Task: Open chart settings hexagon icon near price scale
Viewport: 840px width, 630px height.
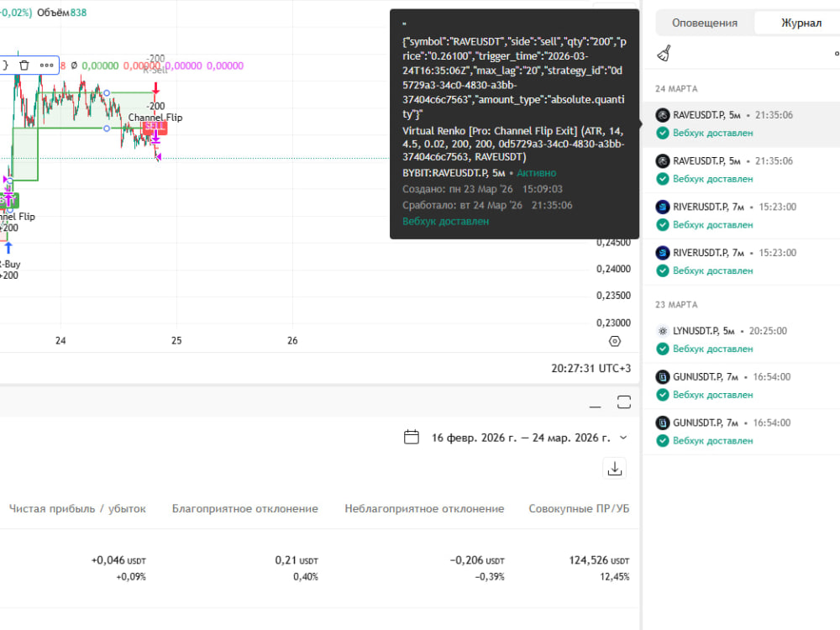Action: click(615, 341)
